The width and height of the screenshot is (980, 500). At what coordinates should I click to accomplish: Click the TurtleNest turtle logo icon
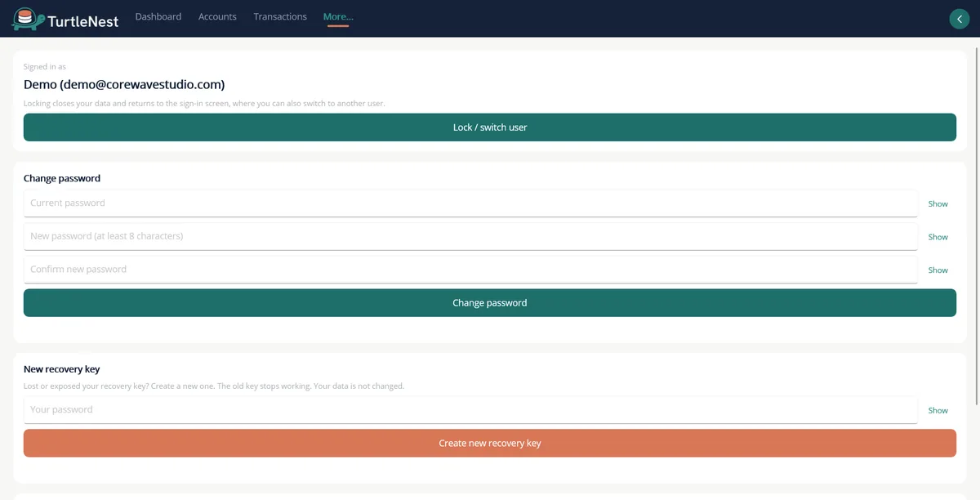click(x=27, y=19)
